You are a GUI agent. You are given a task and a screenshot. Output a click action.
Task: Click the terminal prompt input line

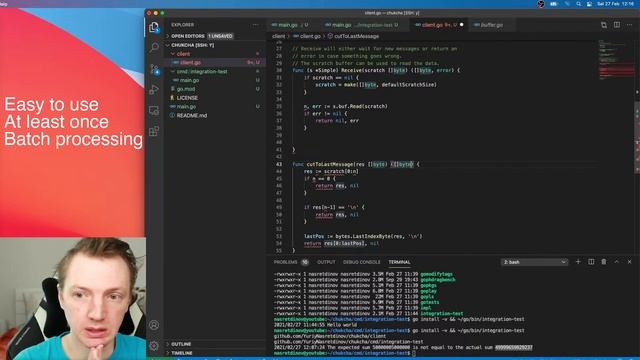tap(413, 353)
